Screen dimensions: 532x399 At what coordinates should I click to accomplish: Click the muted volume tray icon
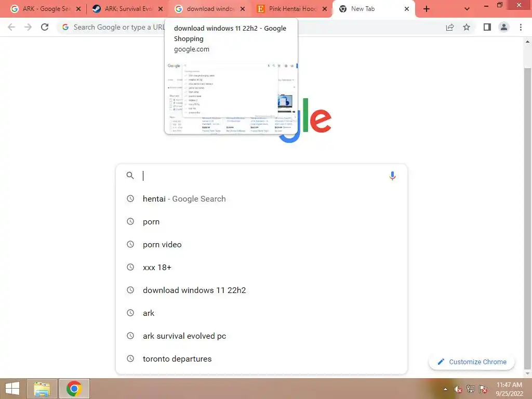tap(458, 389)
